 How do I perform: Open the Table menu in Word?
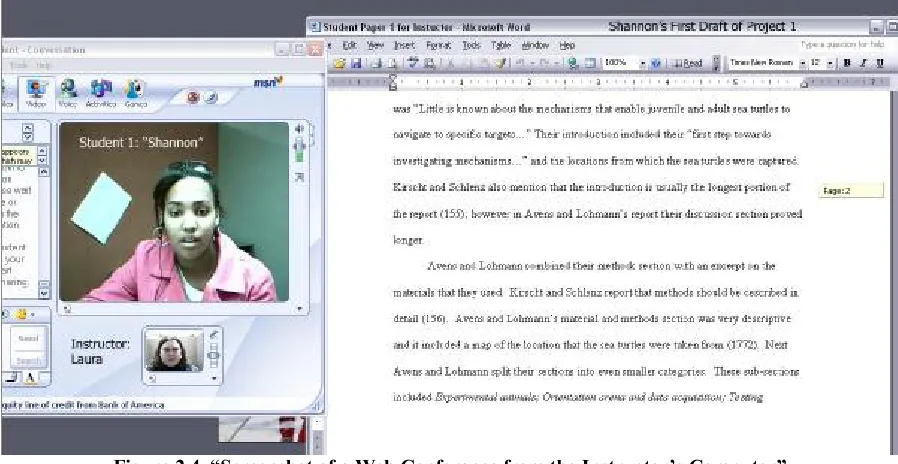click(x=501, y=45)
